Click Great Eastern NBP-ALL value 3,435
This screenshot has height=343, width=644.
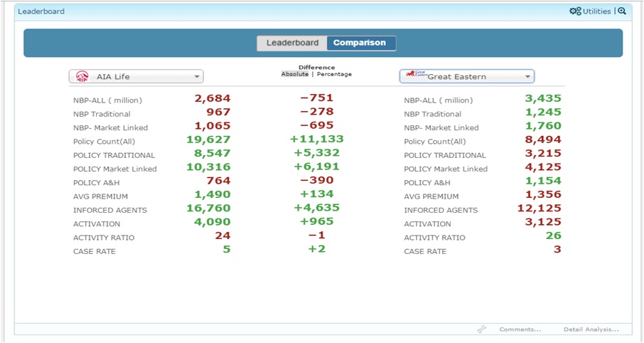click(x=543, y=98)
